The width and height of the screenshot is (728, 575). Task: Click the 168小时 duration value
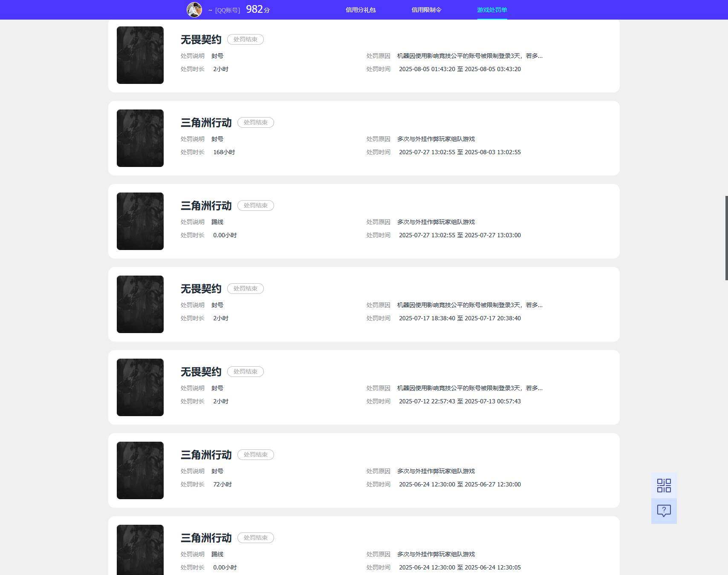coord(224,152)
